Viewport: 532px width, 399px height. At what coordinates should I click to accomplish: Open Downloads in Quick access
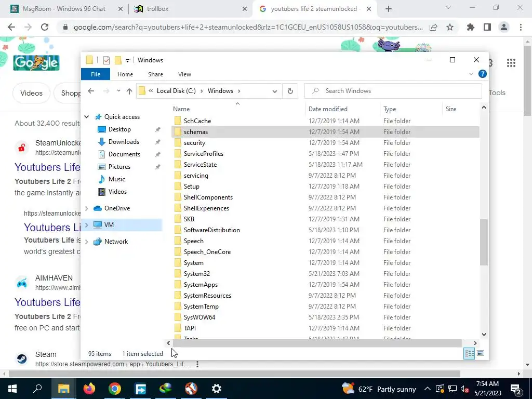(124, 142)
